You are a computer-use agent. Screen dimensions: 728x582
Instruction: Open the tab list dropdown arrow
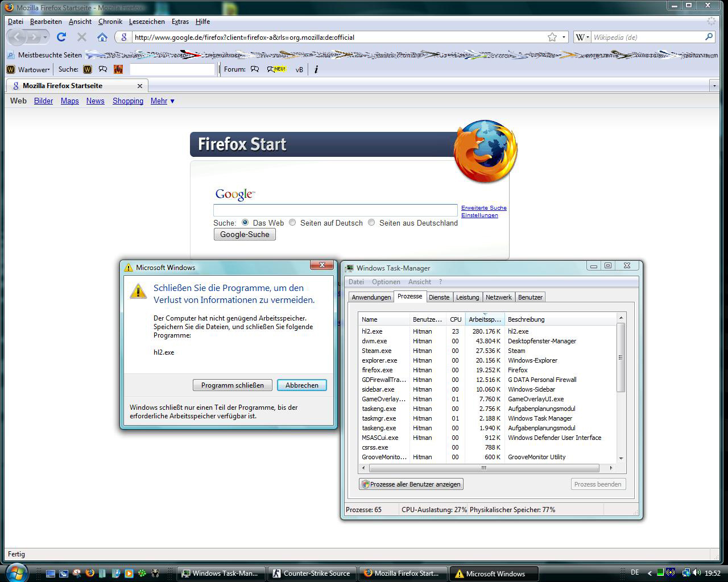pyautogui.click(x=714, y=86)
